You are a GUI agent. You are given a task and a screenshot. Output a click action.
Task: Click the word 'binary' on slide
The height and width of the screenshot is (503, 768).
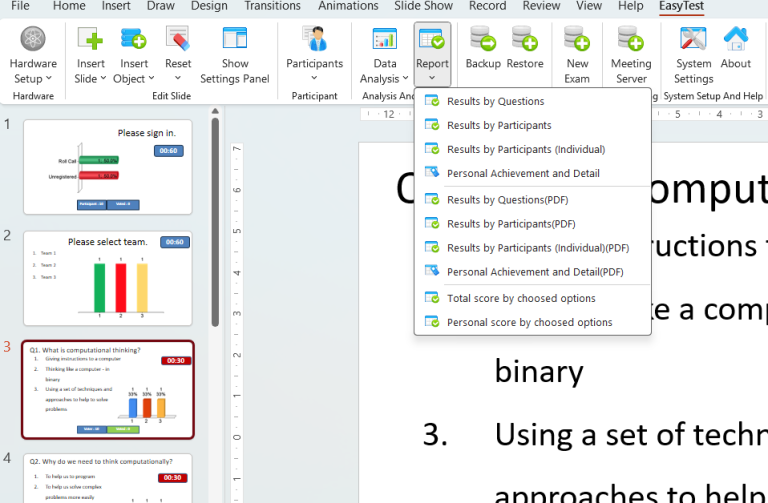point(539,372)
